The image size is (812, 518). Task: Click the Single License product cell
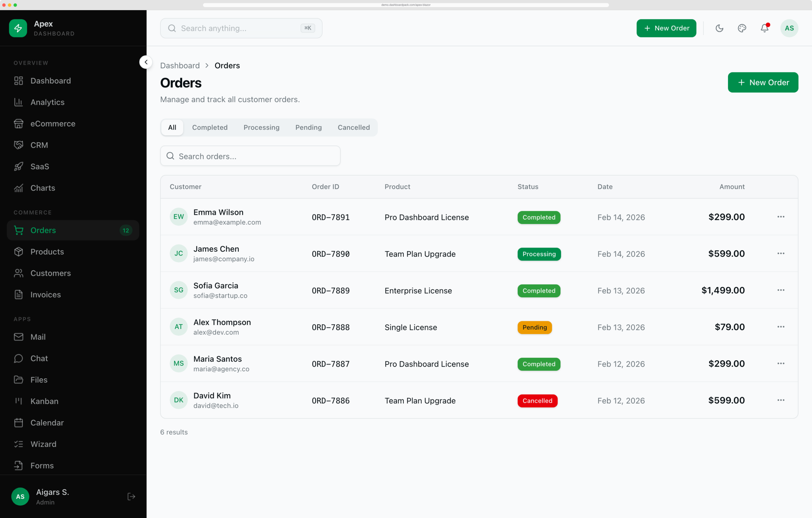411,327
